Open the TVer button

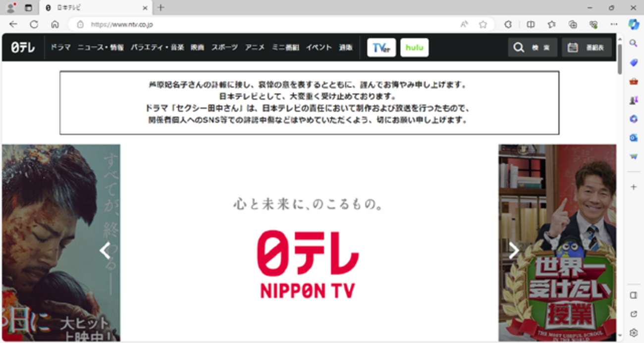click(381, 48)
